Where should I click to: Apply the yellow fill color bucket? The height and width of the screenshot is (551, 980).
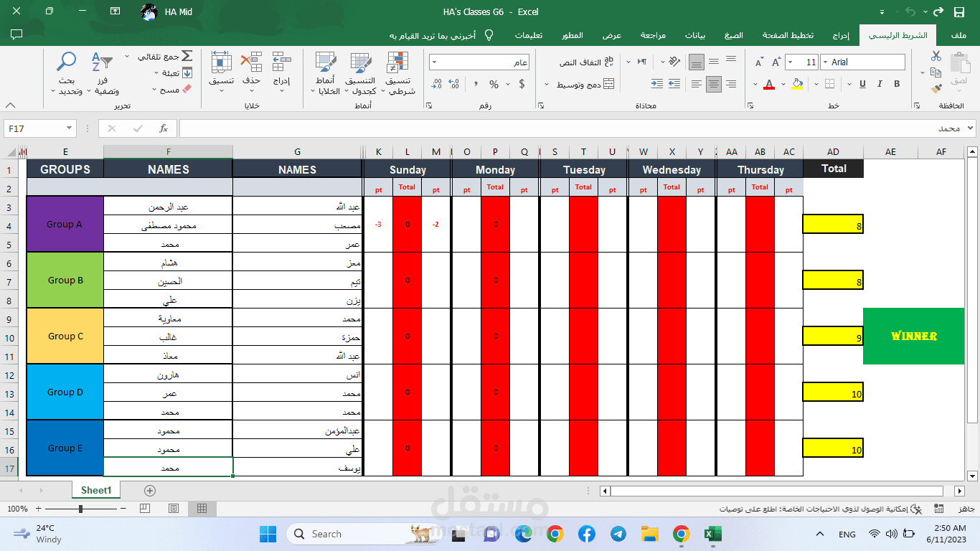point(797,84)
